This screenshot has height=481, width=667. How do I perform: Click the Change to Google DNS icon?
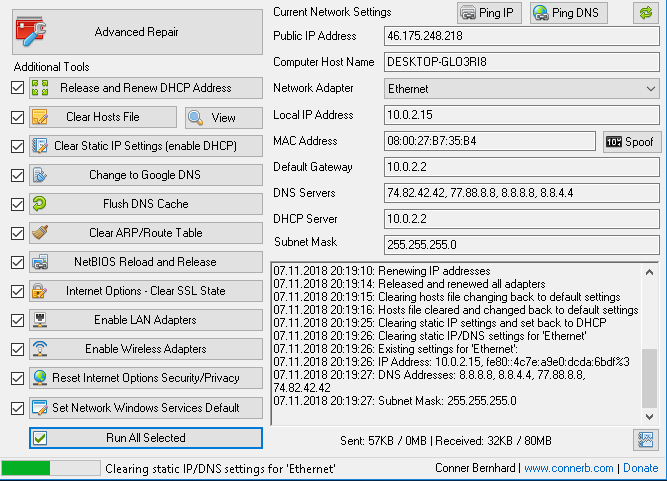click(40, 175)
